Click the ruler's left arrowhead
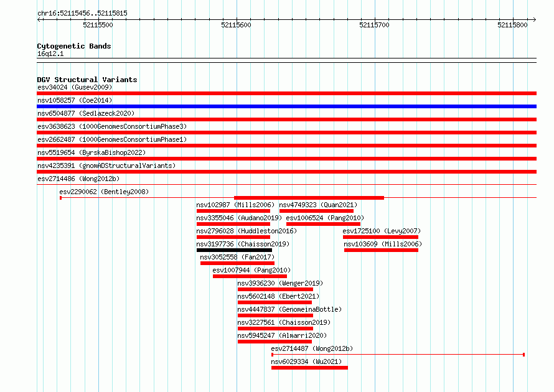554x392 pixels. pyautogui.click(x=39, y=19)
